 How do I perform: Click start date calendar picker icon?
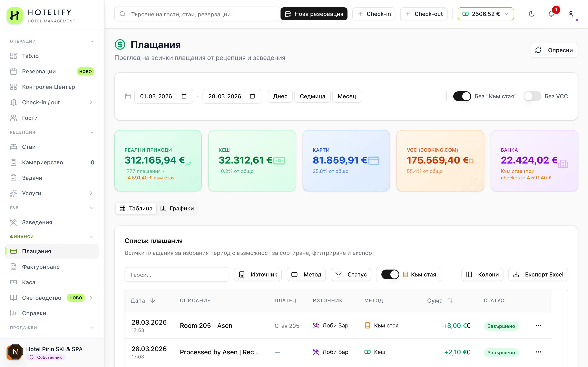tap(184, 96)
